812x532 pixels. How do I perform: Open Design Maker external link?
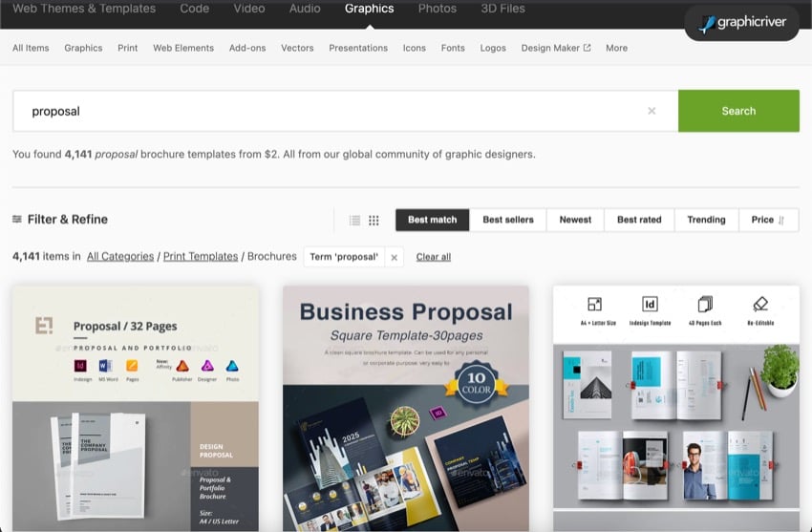556,48
